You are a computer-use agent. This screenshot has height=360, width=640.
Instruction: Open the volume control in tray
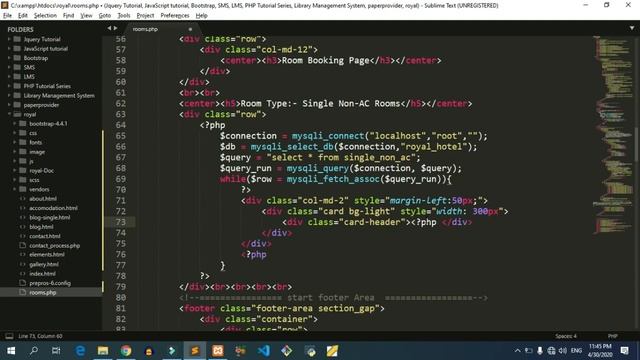[x=562, y=351]
